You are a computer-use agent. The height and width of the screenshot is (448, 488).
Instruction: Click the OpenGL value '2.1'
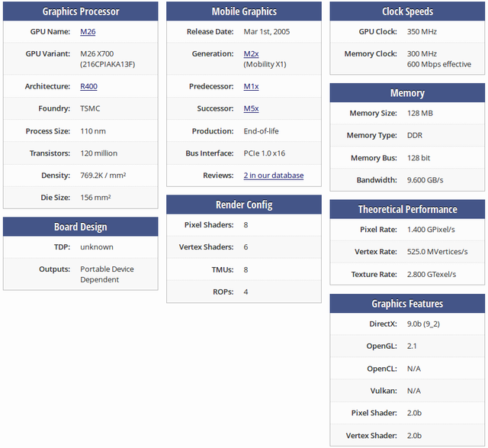point(412,346)
